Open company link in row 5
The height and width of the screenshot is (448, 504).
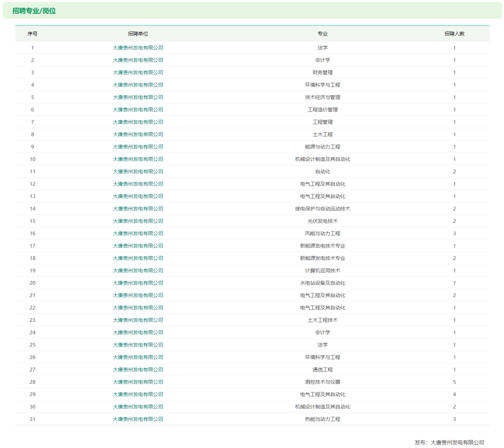[138, 97]
